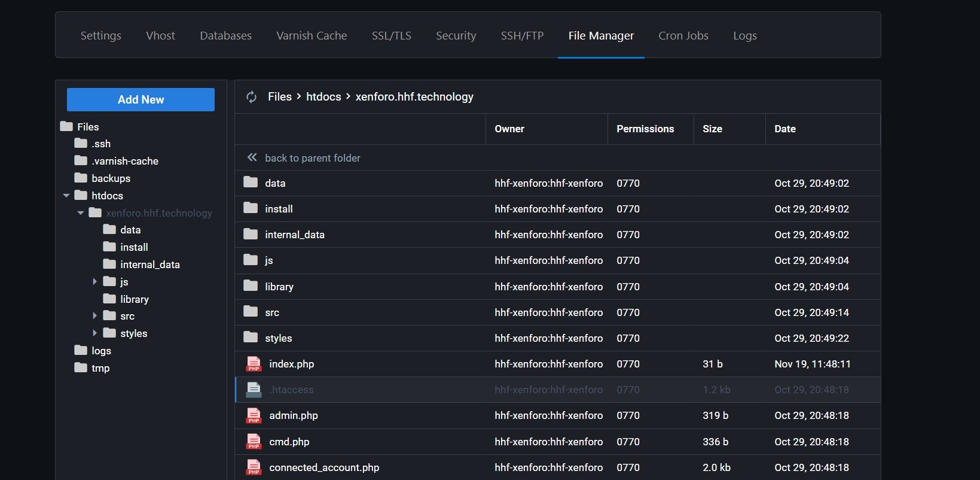Click the logs label in sidebar tree
This screenshot has height=480, width=980.
[101, 351]
